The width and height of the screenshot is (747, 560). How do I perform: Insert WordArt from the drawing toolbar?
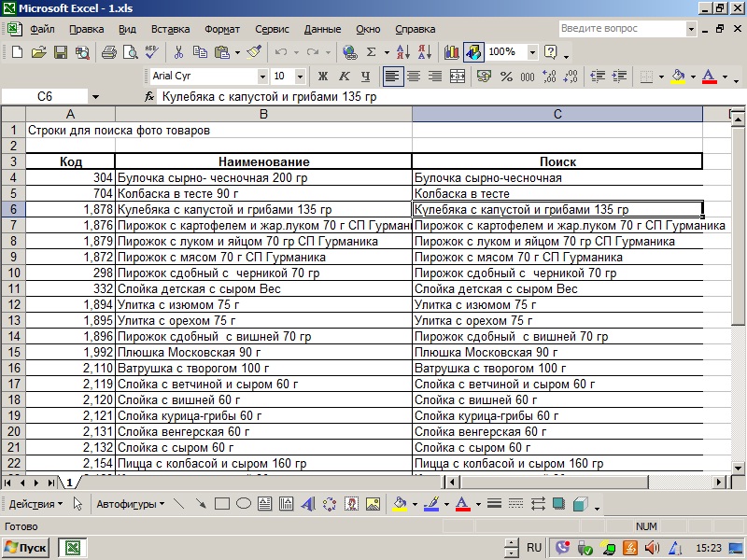(306, 504)
